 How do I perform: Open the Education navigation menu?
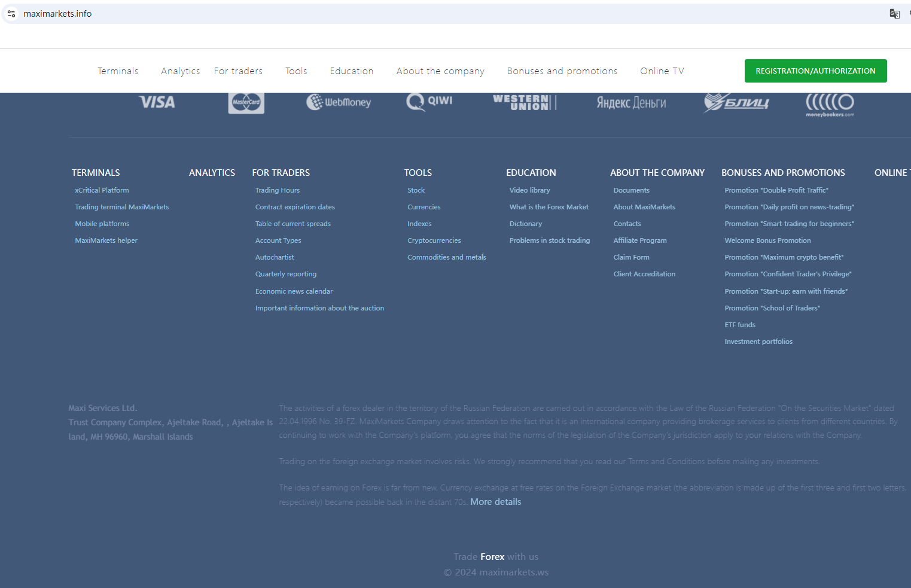pos(351,71)
